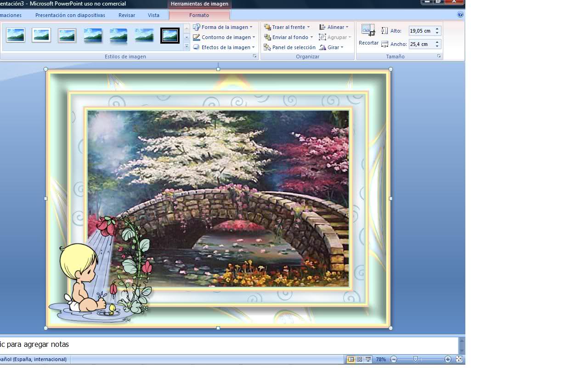
Task: Increase the Alto value with up arrow
Action: (x=437, y=29)
